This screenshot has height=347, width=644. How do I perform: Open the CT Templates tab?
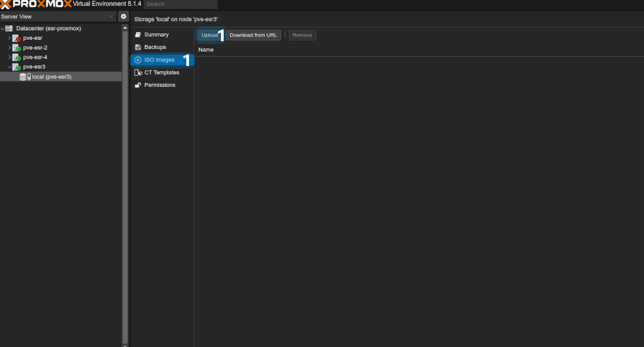pyautogui.click(x=162, y=73)
